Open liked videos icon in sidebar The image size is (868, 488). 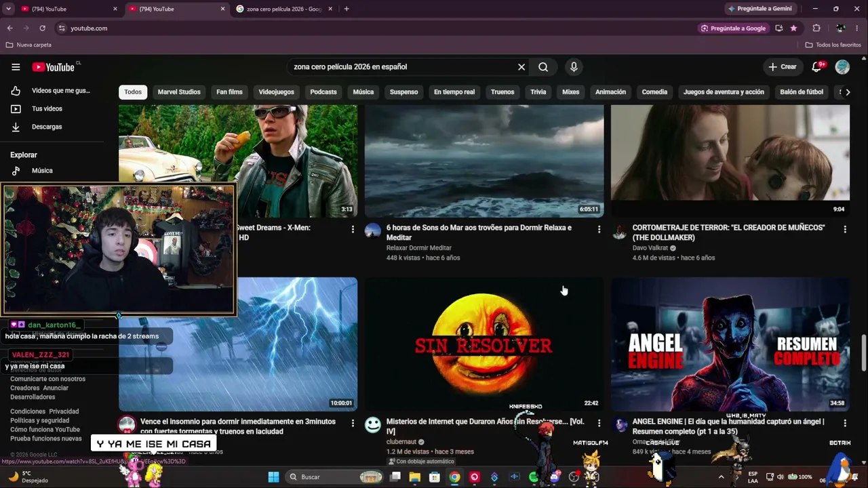(16, 91)
